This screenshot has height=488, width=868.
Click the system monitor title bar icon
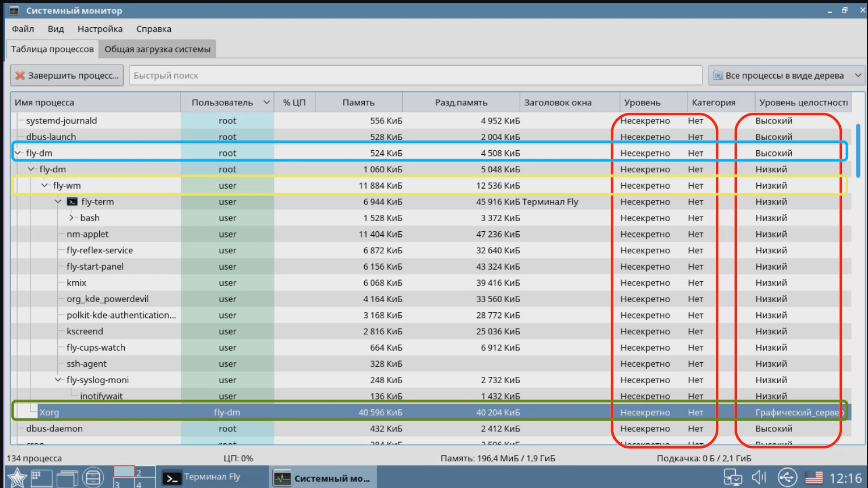pyautogui.click(x=14, y=10)
